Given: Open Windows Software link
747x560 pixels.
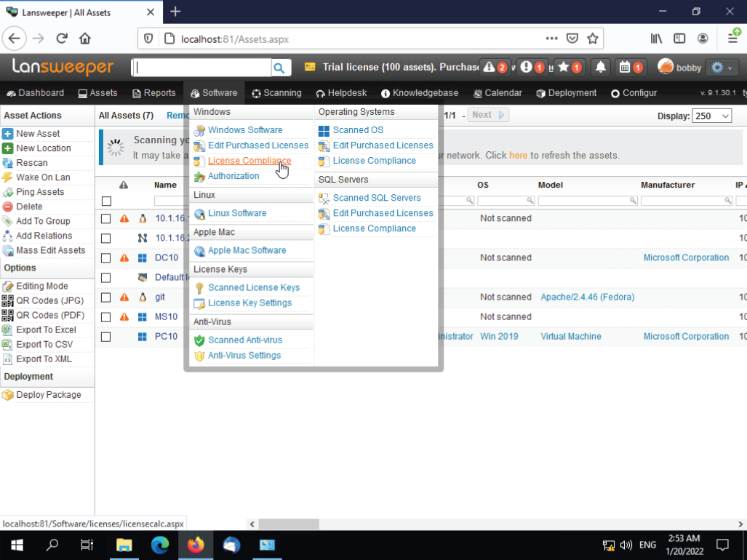Looking at the screenshot, I should (x=245, y=130).
